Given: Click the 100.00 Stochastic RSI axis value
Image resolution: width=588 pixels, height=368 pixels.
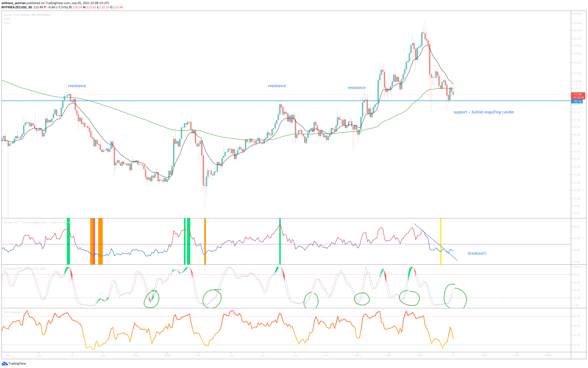Looking at the screenshot, I should pos(577,267).
